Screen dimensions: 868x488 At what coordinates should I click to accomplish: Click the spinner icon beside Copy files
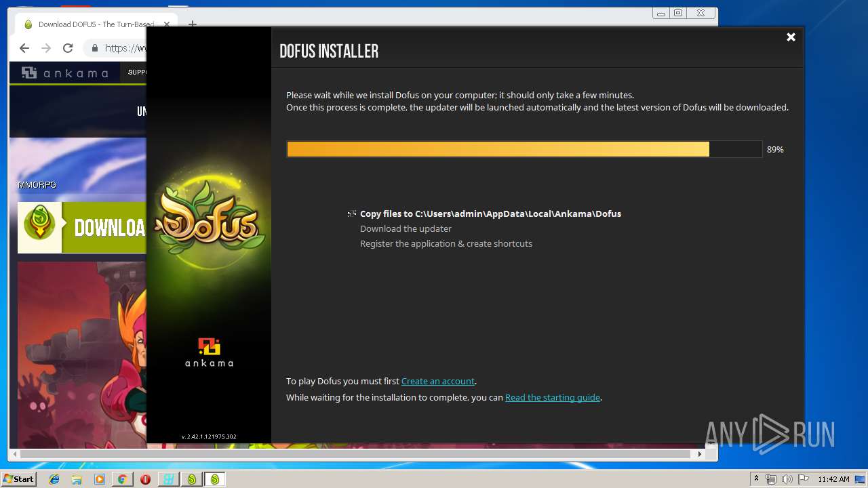tap(352, 213)
